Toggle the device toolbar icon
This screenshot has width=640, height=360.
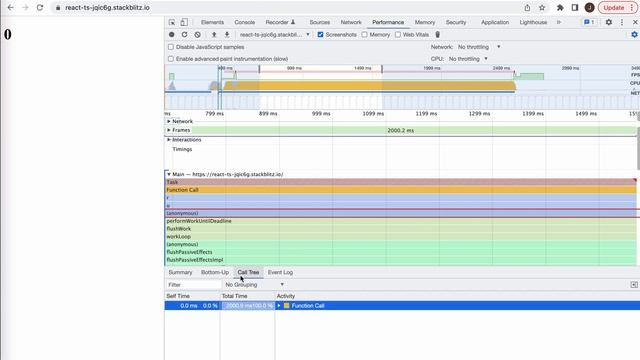point(184,22)
